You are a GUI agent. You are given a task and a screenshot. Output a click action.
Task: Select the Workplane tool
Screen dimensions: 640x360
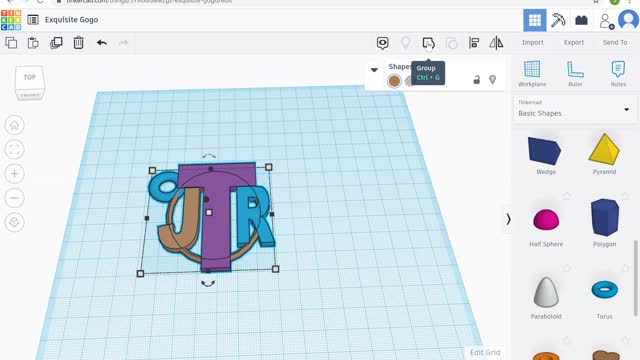(x=532, y=73)
